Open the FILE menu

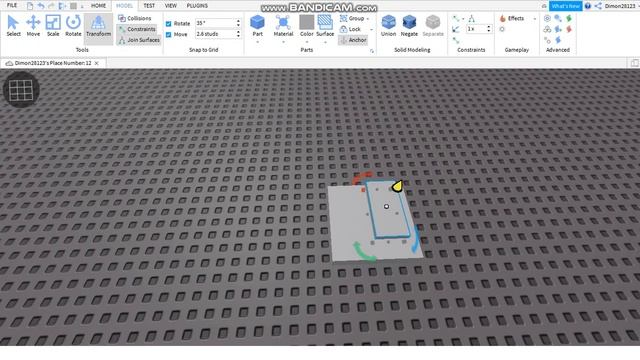12,5
